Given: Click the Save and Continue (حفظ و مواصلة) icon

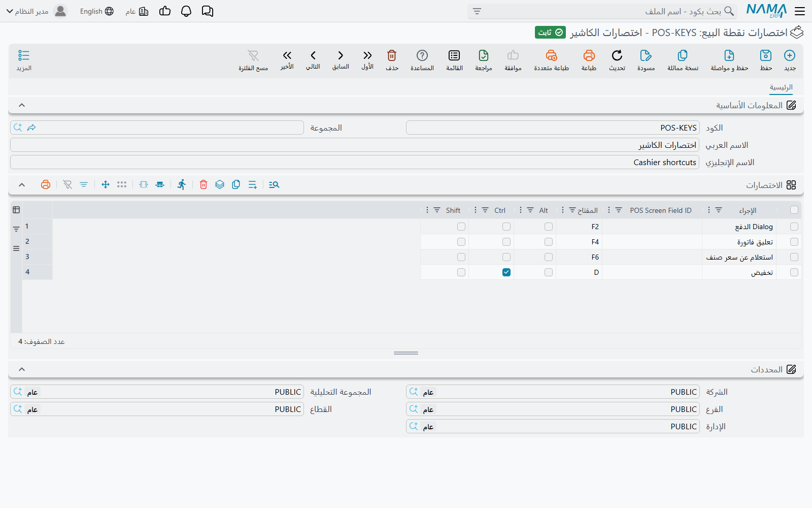Looking at the screenshot, I should 729,56.
